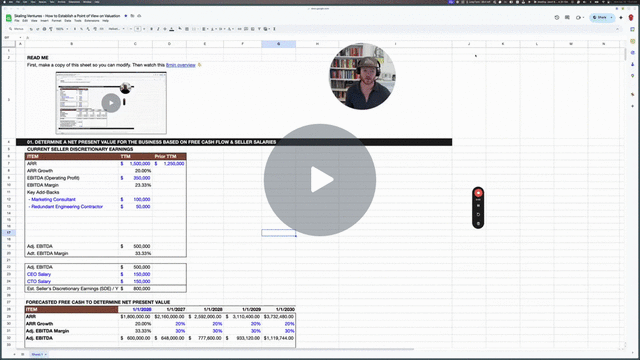Click the Insert comment toolbar icon
The image size is (640, 360).
(246, 29)
